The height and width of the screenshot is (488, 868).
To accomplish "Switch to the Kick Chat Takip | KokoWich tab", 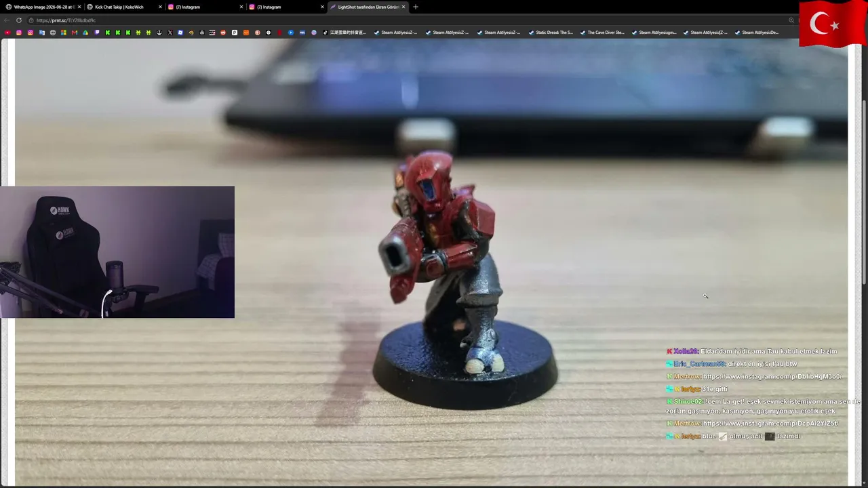I will click(x=125, y=7).
